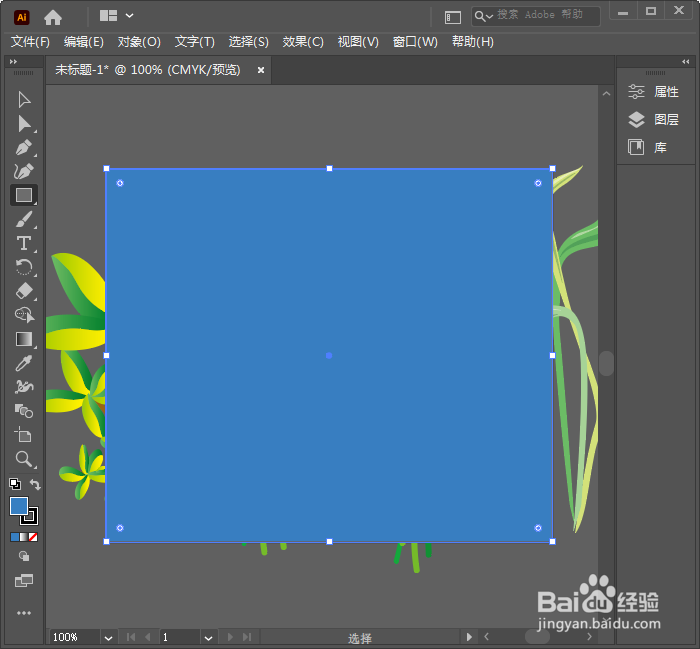
Task: Select the Gradient tool
Action: point(24,339)
